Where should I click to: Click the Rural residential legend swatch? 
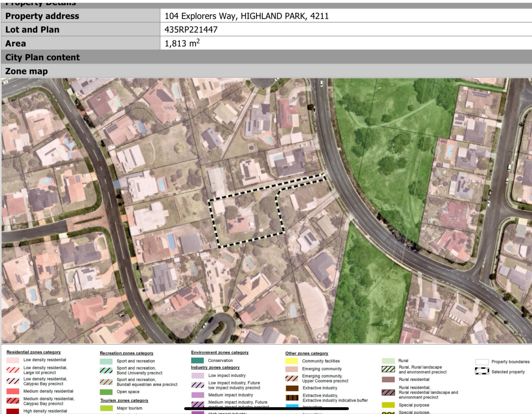click(388, 379)
